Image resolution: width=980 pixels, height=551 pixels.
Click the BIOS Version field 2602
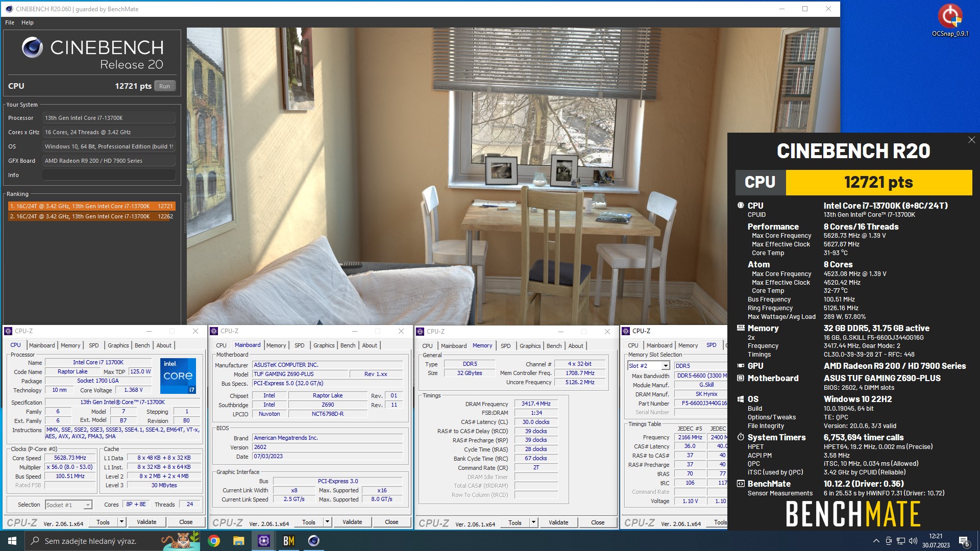pyautogui.click(x=327, y=447)
